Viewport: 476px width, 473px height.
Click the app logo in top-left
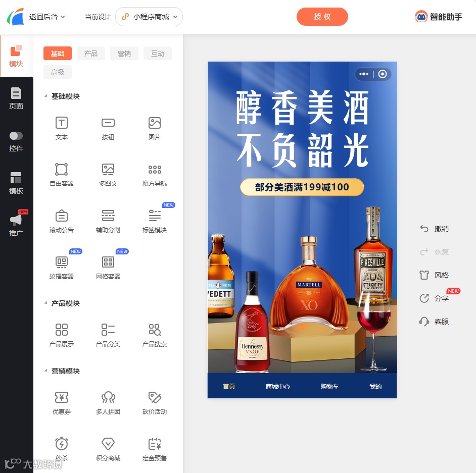(15, 17)
